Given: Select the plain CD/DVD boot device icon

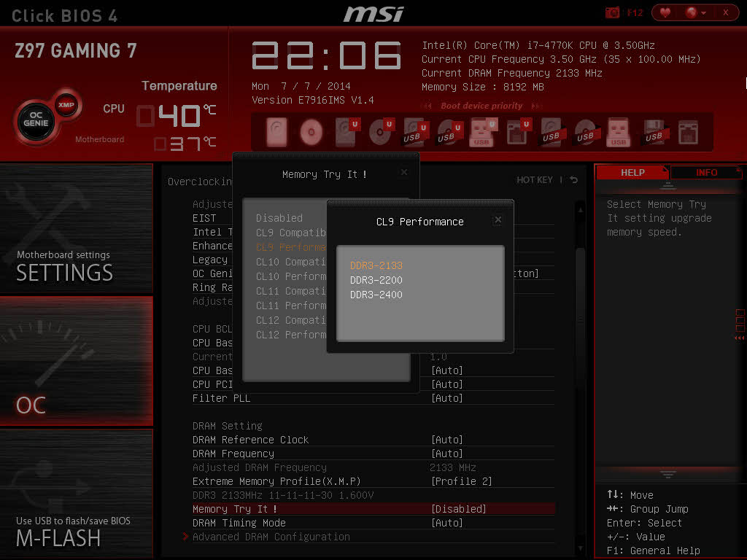Looking at the screenshot, I should (311, 132).
